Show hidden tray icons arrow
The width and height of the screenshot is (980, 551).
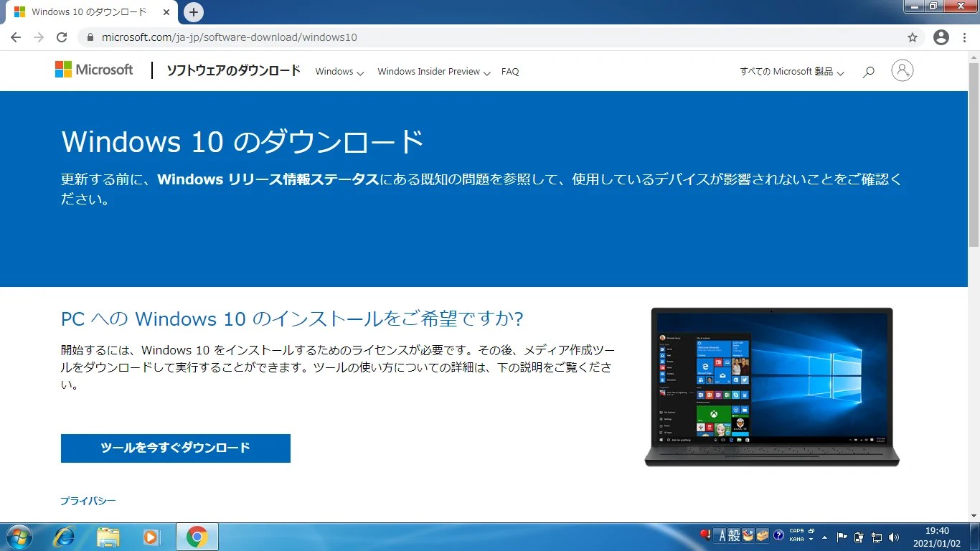pos(825,537)
